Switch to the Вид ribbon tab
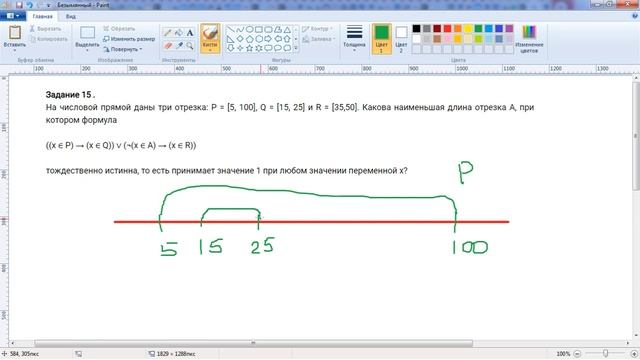640x360 pixels. pyautogui.click(x=71, y=16)
